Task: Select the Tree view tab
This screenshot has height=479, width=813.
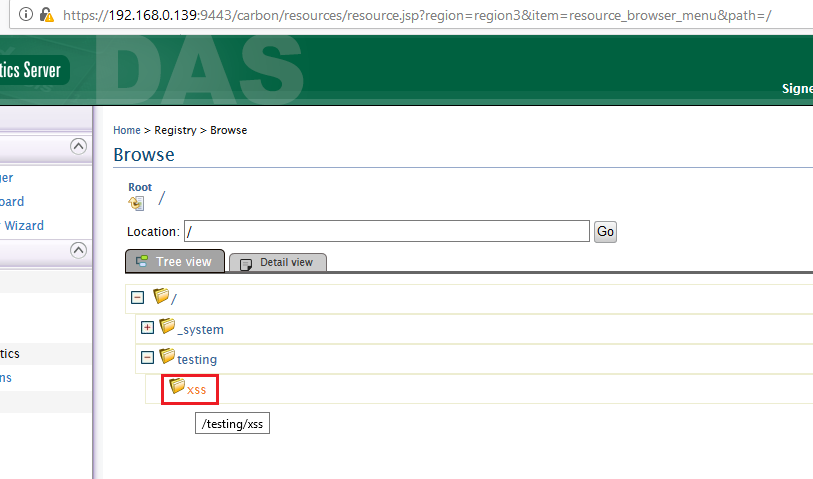Action: pyautogui.click(x=175, y=261)
